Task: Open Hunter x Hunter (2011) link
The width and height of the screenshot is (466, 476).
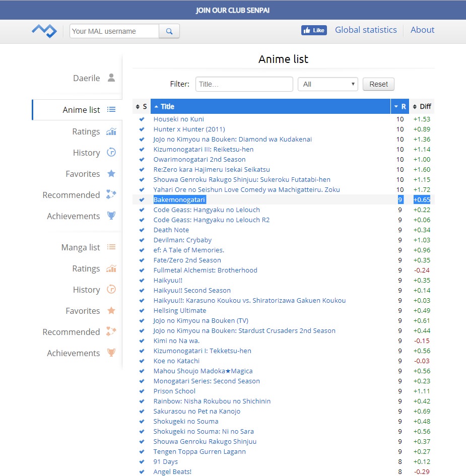Action: (189, 129)
